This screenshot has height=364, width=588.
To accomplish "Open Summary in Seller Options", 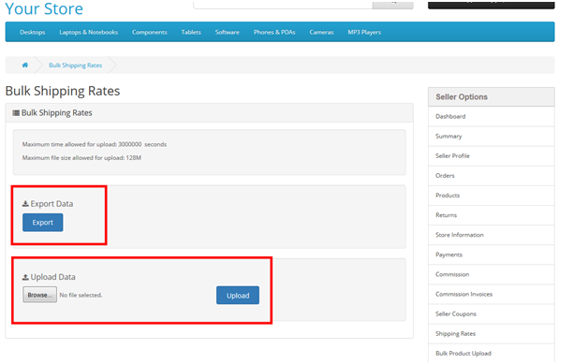I will tap(492, 137).
